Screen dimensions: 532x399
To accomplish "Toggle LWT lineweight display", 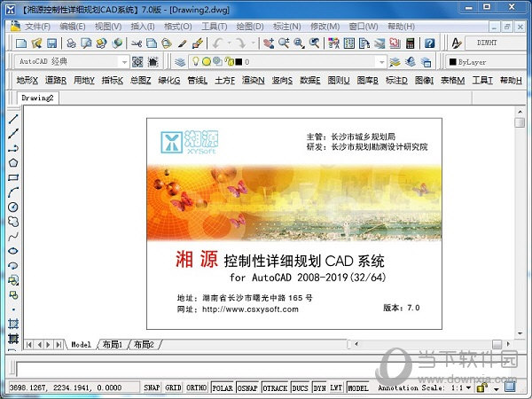I will 336,387.
